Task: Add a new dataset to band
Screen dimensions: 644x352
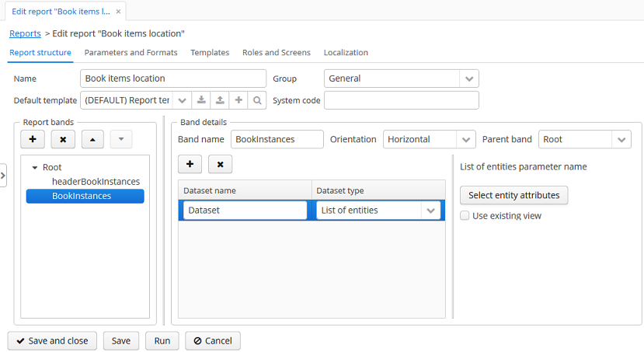Action: 190,164
